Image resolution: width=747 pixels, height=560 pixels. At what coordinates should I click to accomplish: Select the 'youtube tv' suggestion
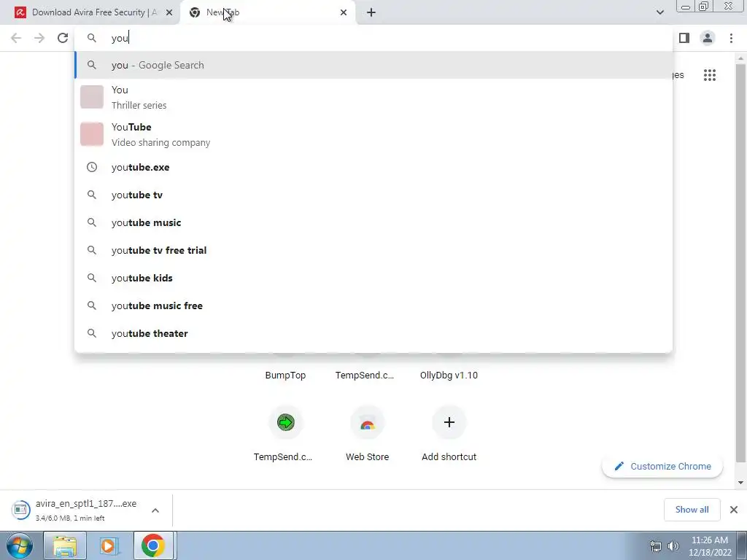[373, 195]
